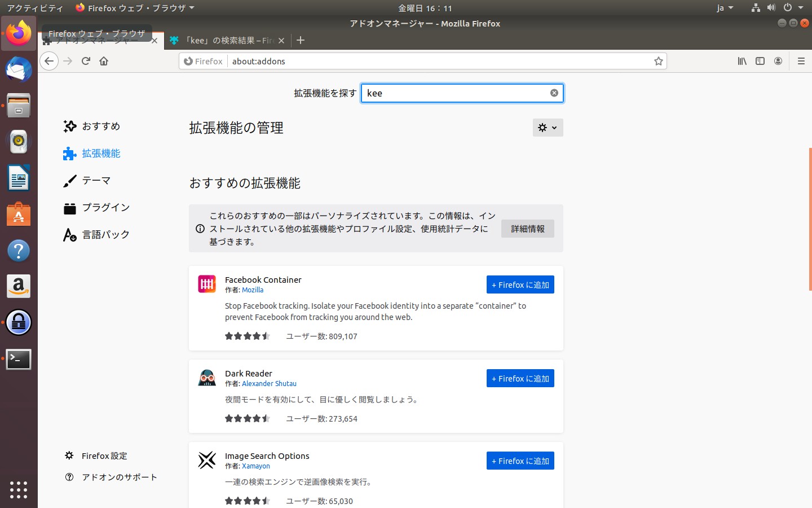This screenshot has width=812, height=508.
Task: Click the 拡張機能を探す search field
Action: [x=462, y=93]
